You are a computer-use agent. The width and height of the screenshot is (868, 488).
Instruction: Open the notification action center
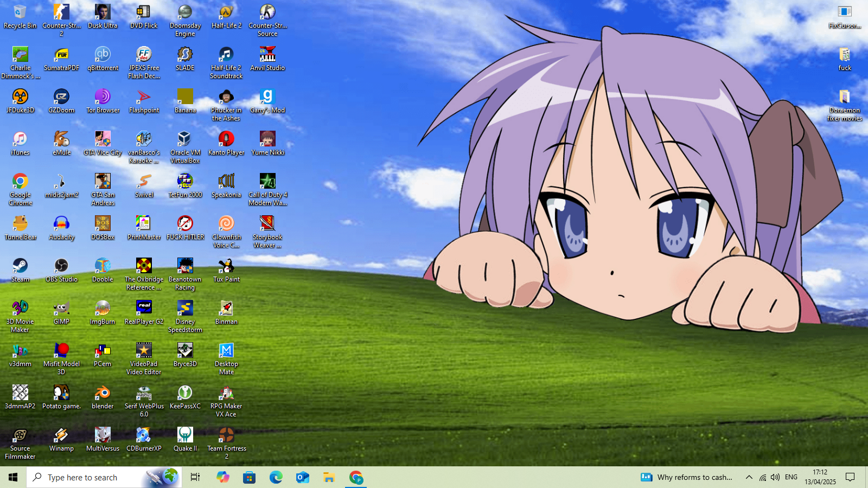click(851, 477)
